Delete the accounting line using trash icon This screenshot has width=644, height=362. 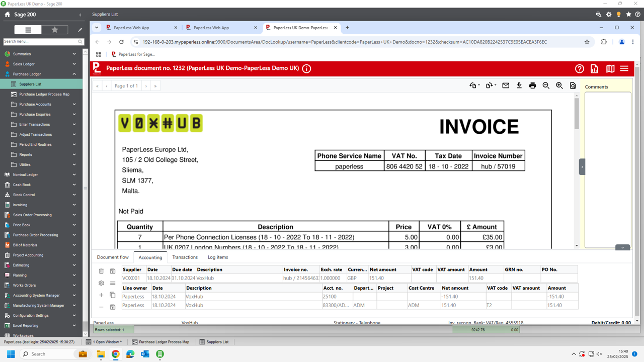tap(101, 271)
